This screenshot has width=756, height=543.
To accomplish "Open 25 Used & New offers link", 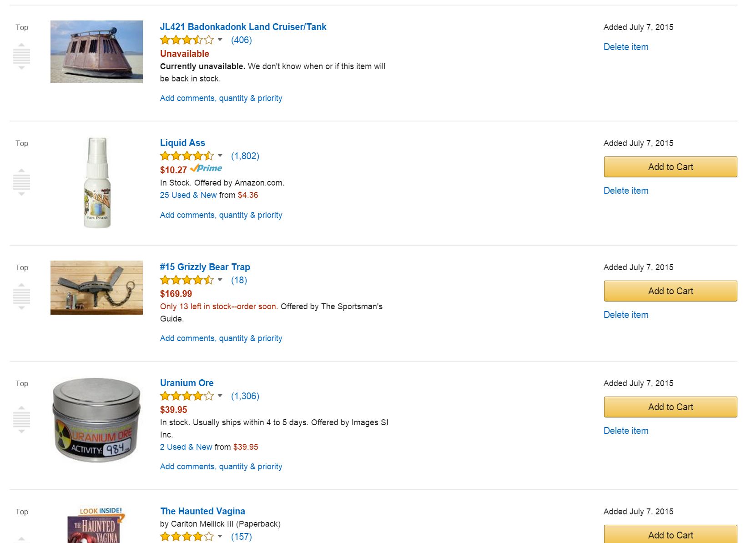I will 188,195.
